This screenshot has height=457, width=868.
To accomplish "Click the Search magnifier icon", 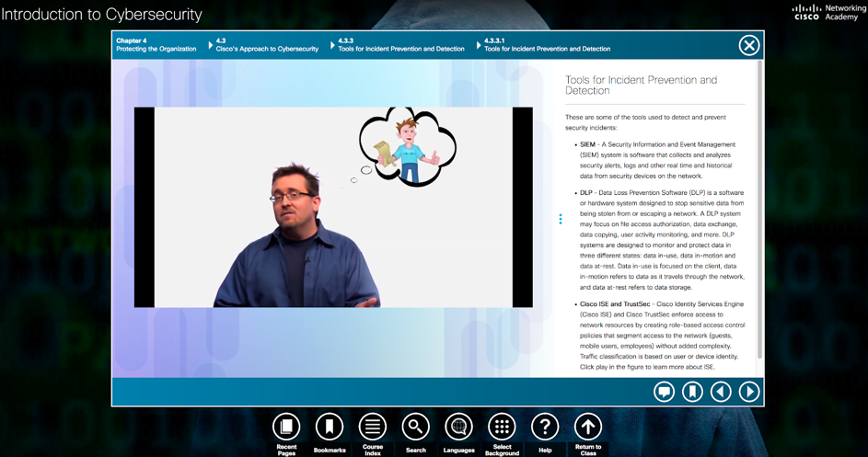I will coord(416,427).
